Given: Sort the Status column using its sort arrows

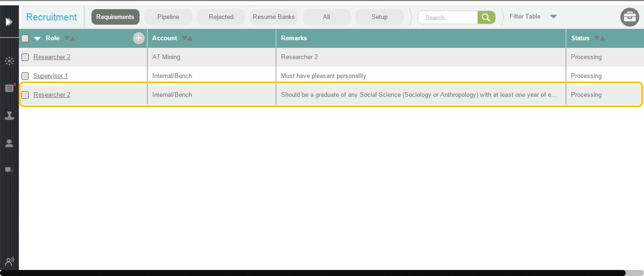Looking at the screenshot, I should tap(600, 38).
